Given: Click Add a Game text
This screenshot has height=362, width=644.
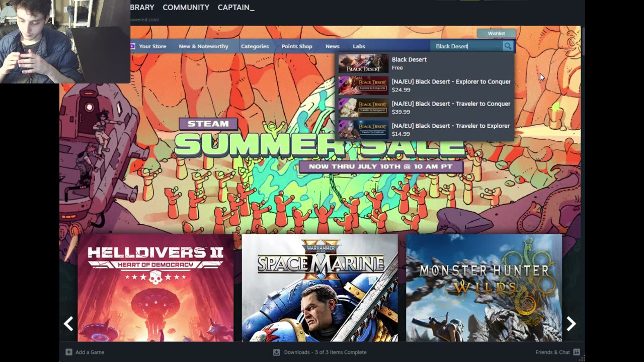Looking at the screenshot, I should click(90, 352).
